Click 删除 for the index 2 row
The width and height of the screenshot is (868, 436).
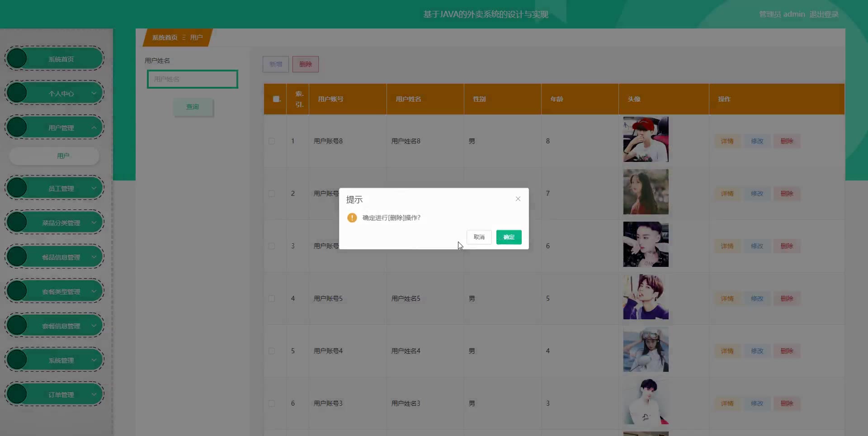(787, 194)
